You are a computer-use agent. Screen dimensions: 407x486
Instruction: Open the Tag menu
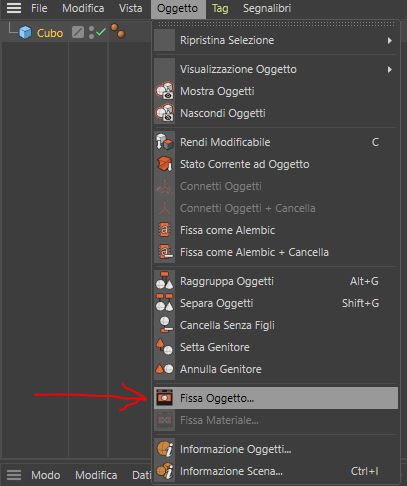point(220,8)
